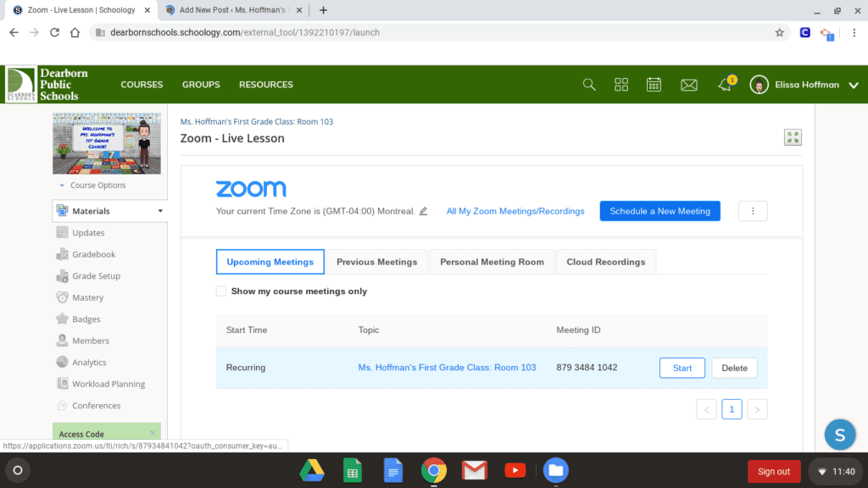Open the GROUPS menu
This screenshot has width=868, height=488.
pyautogui.click(x=201, y=85)
